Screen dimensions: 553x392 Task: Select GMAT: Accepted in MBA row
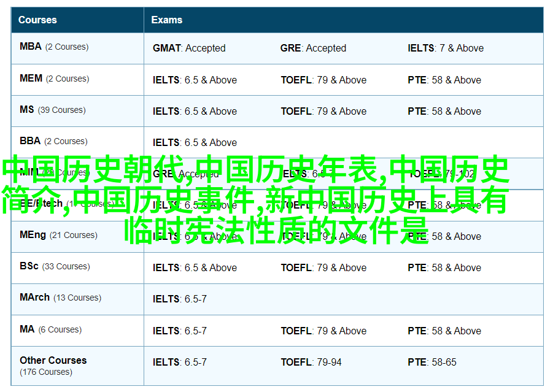pyautogui.click(x=189, y=48)
